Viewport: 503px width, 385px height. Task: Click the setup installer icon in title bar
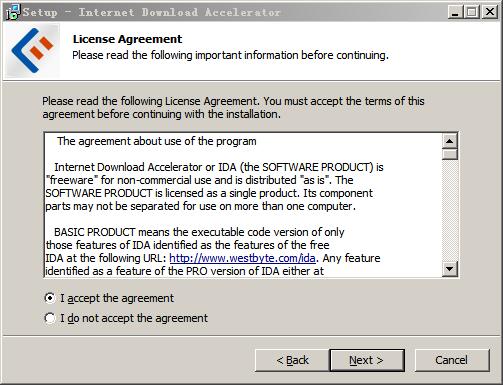[x=13, y=12]
